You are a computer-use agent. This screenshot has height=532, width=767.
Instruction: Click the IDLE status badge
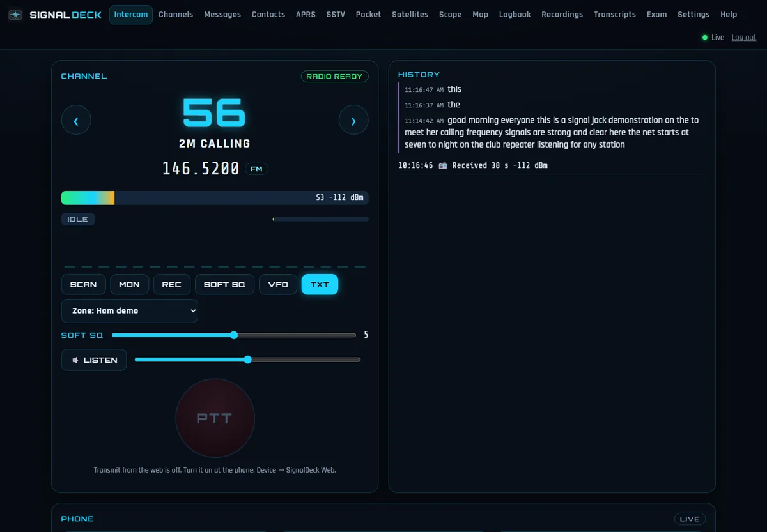[78, 219]
